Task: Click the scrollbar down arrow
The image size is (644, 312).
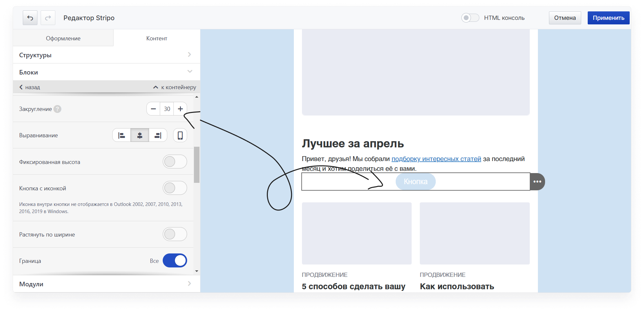Action: click(x=197, y=271)
